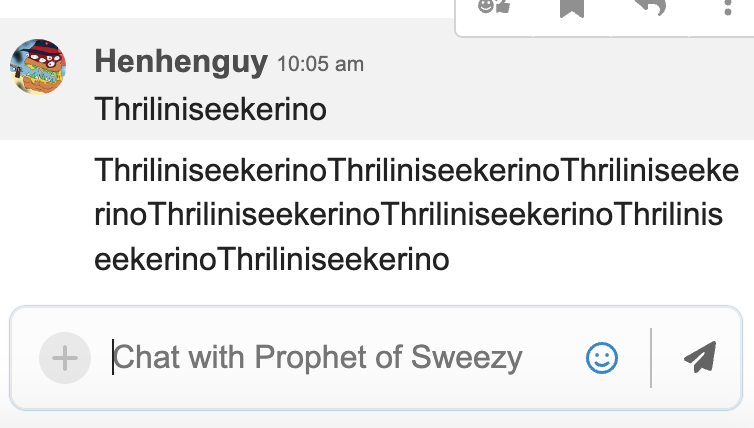
Task: Click the first line of the long repeated message
Action: click(x=416, y=170)
